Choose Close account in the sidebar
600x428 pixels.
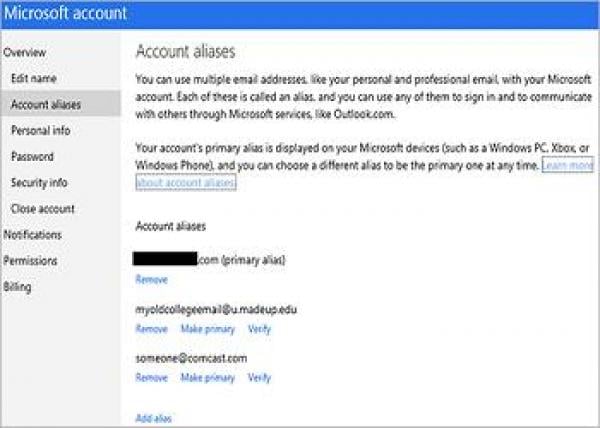tap(42, 208)
